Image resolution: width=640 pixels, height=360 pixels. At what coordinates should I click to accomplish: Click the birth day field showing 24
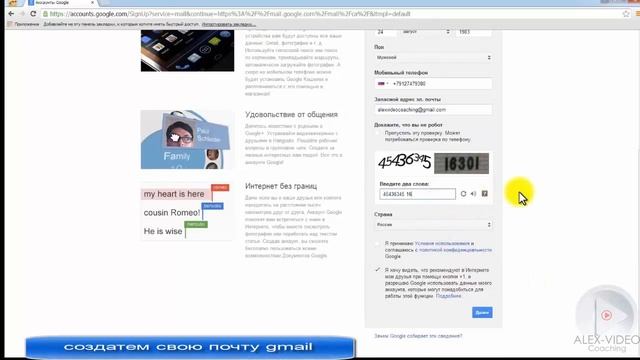click(385, 32)
